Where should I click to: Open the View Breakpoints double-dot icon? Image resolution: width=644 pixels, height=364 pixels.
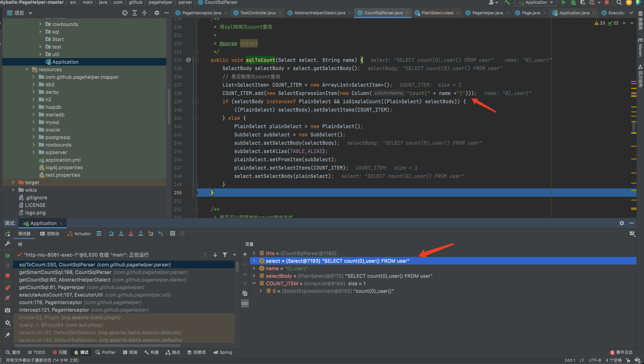8,288
